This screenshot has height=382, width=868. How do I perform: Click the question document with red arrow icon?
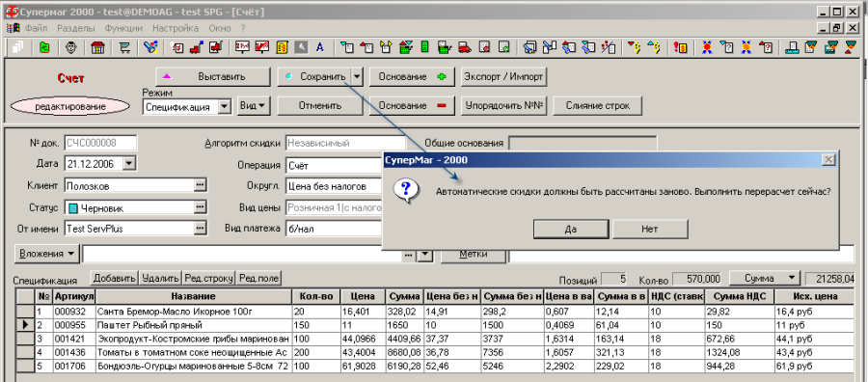click(x=766, y=47)
